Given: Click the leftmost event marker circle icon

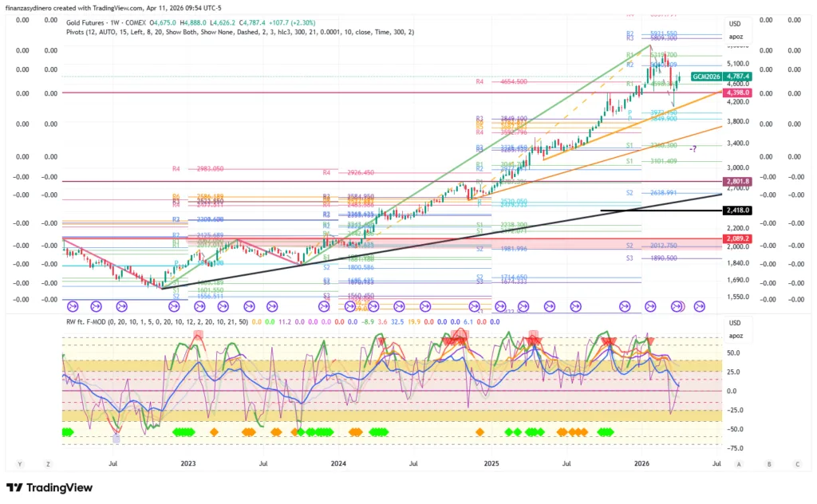Looking at the screenshot, I should 73,305.
